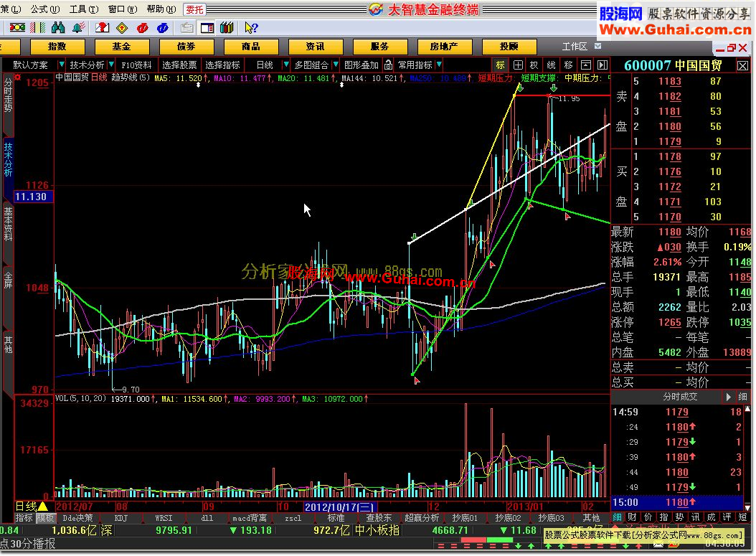
Task: Click the 委托 order button
Action: [x=195, y=9]
